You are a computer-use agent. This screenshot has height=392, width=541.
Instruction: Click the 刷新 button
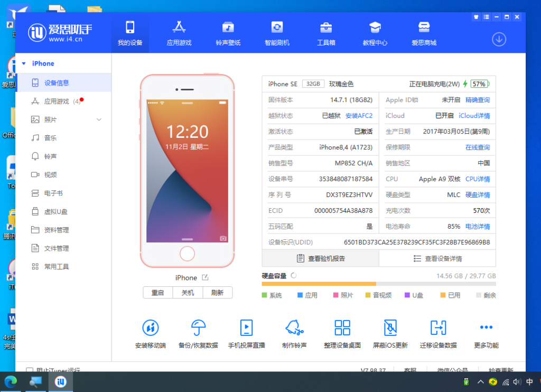click(217, 293)
